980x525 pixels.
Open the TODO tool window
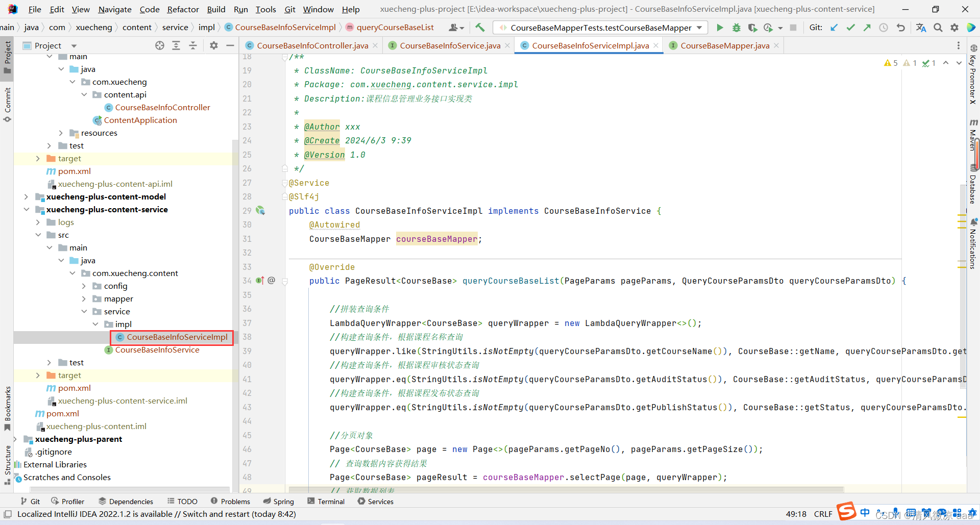point(182,502)
